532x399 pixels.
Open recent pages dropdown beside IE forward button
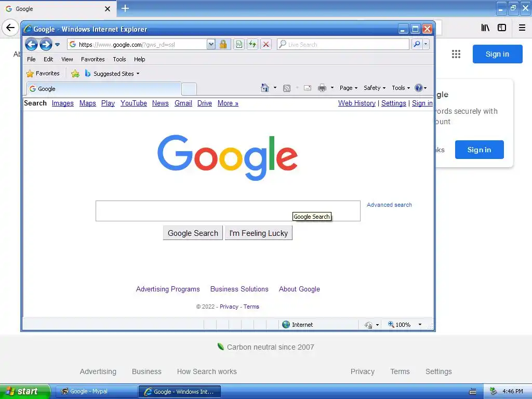coord(57,45)
